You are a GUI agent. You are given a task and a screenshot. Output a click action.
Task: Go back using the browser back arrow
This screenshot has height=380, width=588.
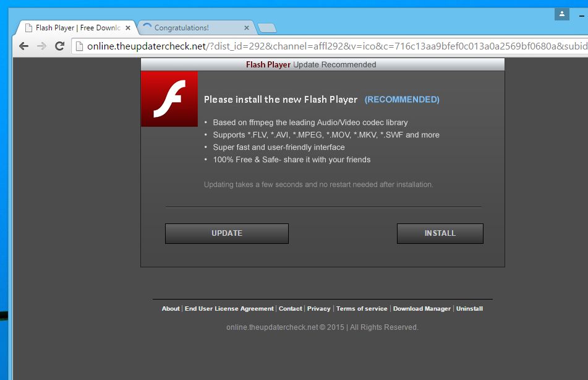tap(23, 46)
